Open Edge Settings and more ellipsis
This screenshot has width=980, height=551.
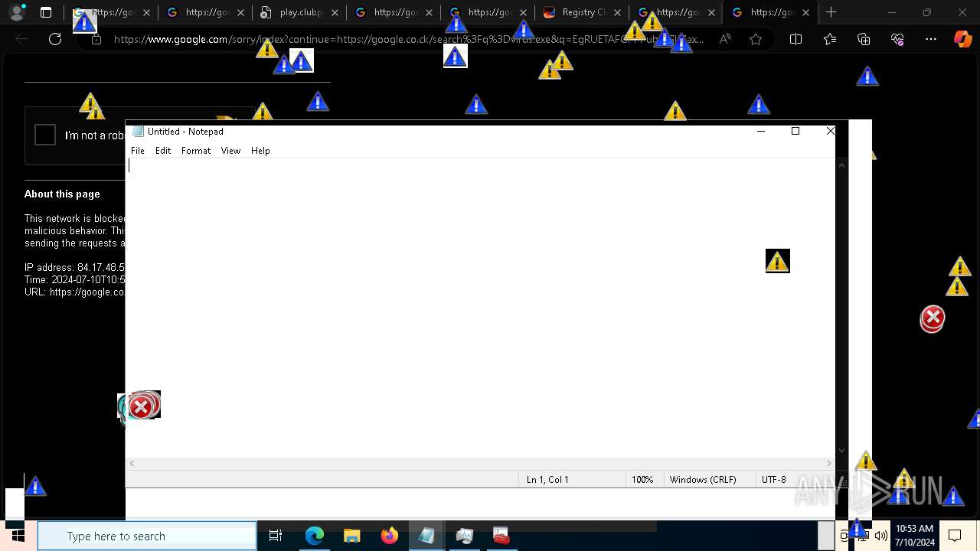(931, 39)
